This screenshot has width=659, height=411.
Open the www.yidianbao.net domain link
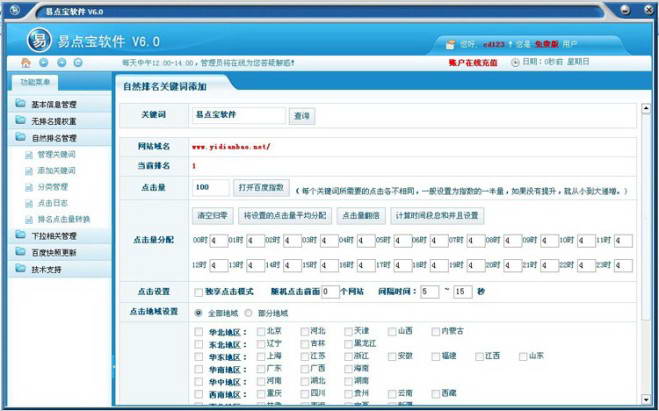(231, 147)
